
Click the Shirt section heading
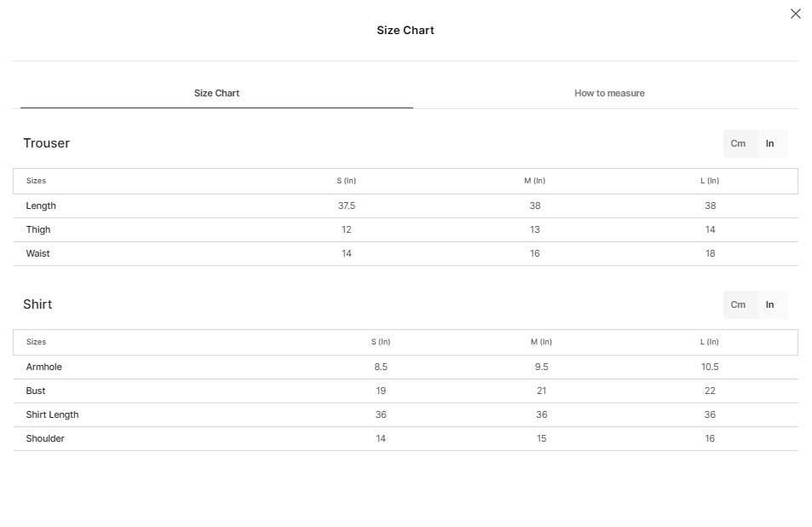click(x=37, y=304)
